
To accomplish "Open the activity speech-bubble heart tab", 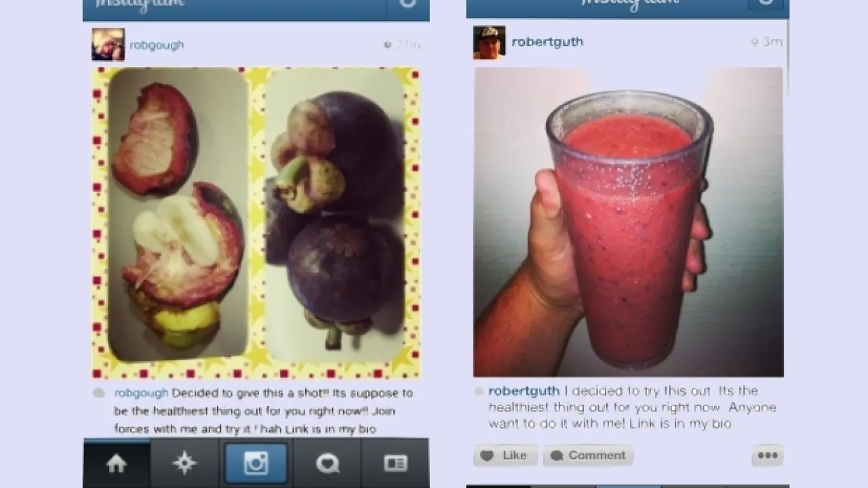I will [x=327, y=464].
